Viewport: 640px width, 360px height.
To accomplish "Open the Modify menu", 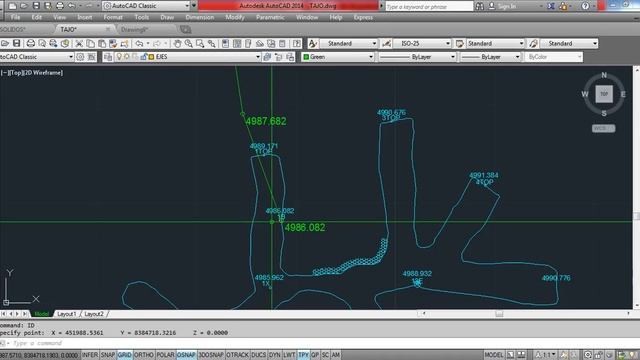I will point(235,17).
